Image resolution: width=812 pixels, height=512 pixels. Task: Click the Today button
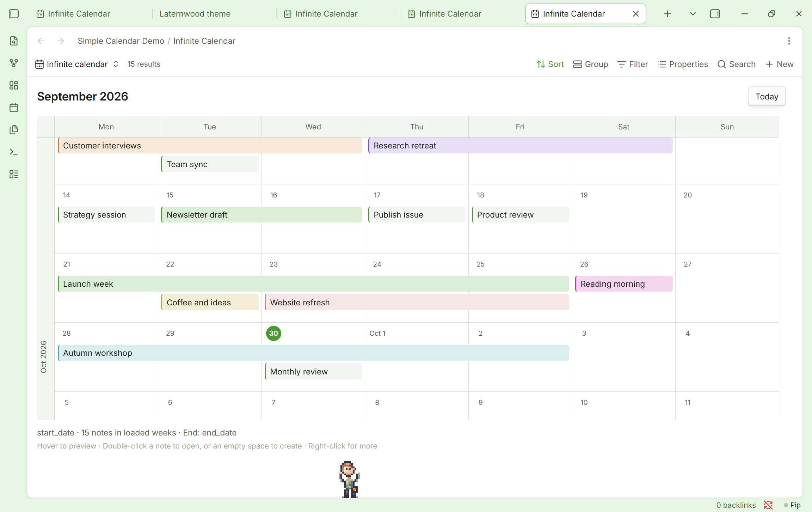(767, 97)
